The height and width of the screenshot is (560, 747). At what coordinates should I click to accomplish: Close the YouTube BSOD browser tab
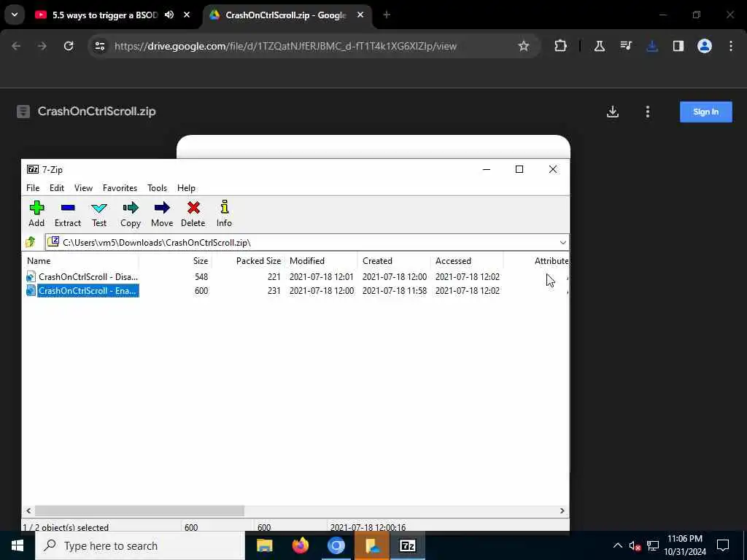[x=187, y=15]
